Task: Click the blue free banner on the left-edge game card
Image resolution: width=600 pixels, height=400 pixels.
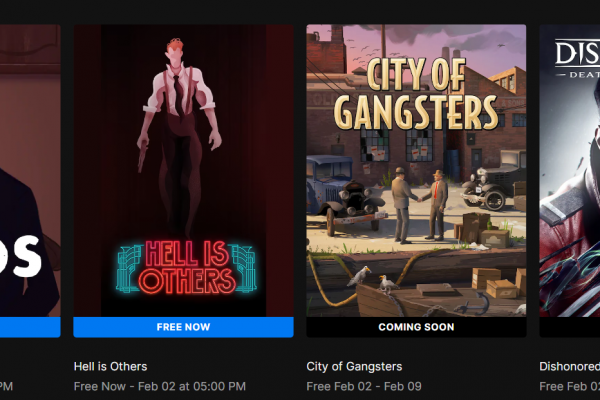Action: [x=30, y=327]
